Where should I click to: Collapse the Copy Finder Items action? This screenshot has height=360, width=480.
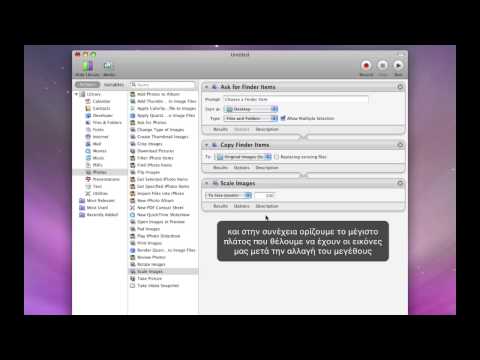tap(207, 145)
